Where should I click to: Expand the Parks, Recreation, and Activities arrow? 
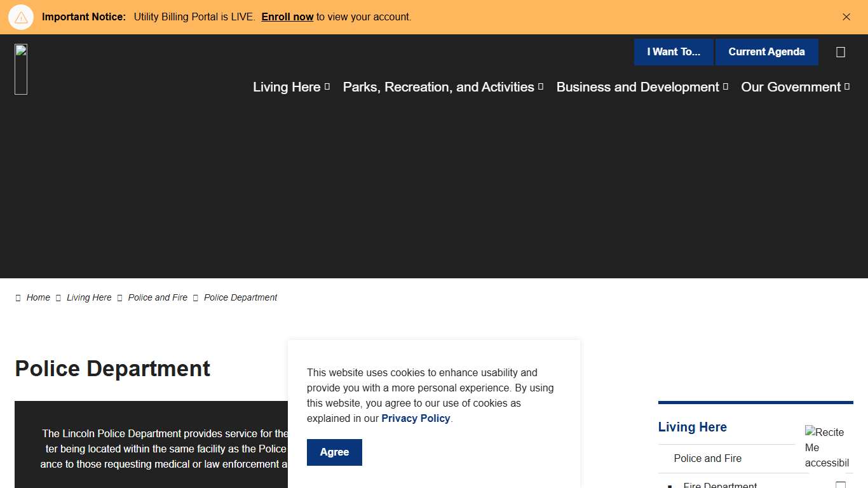[541, 87]
